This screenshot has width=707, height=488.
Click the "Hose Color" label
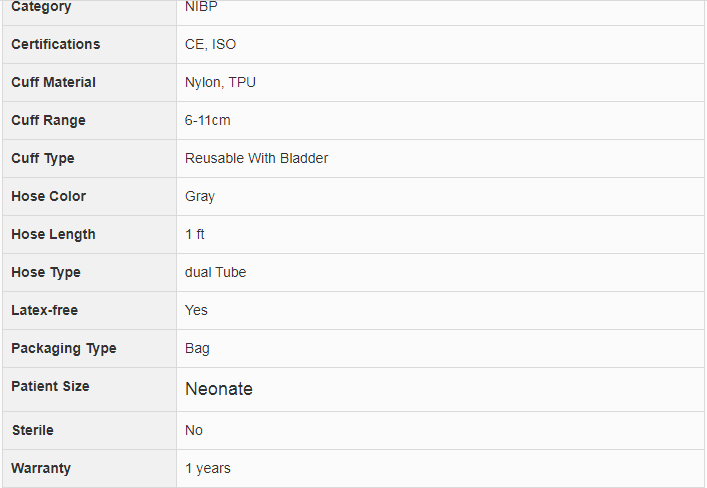pos(49,196)
